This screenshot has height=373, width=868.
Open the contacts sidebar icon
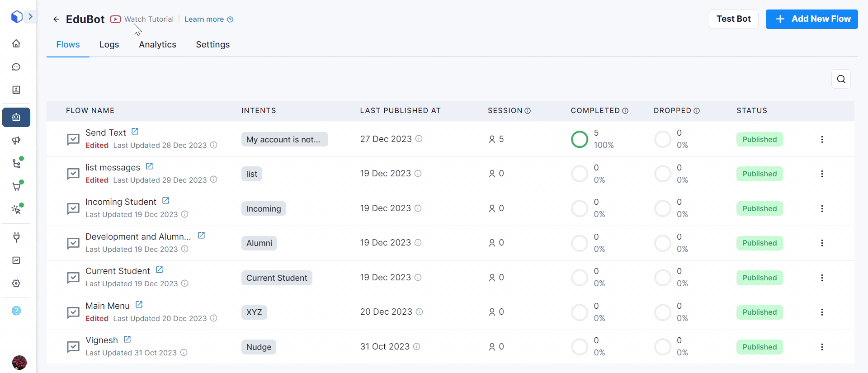click(16, 90)
